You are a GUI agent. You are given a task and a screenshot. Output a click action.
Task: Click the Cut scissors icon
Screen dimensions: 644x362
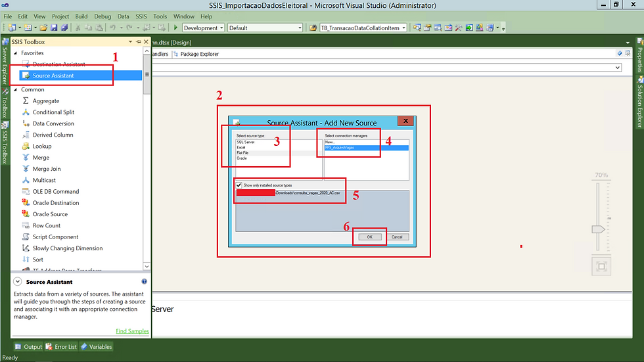(78, 28)
